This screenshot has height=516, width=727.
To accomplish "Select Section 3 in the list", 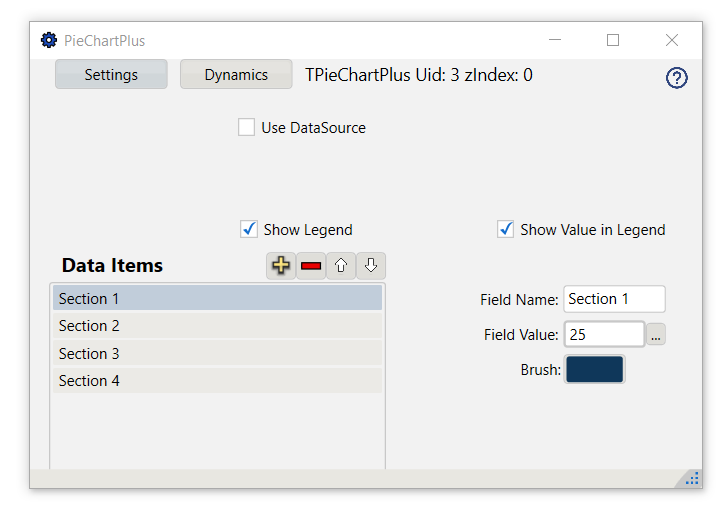I will [217, 353].
